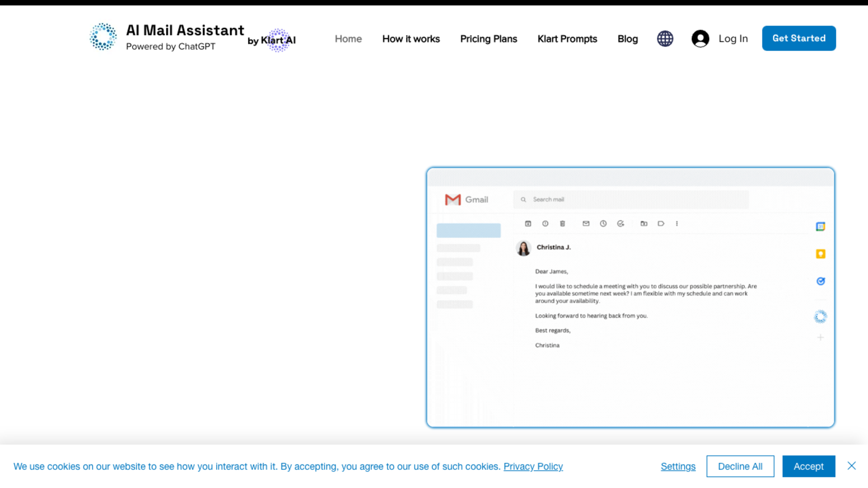Click the Gmail Search mail input field

pyautogui.click(x=630, y=199)
